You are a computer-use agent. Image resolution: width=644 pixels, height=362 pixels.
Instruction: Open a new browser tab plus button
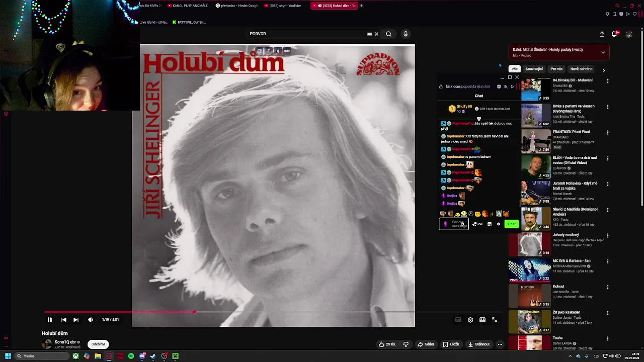click(361, 6)
